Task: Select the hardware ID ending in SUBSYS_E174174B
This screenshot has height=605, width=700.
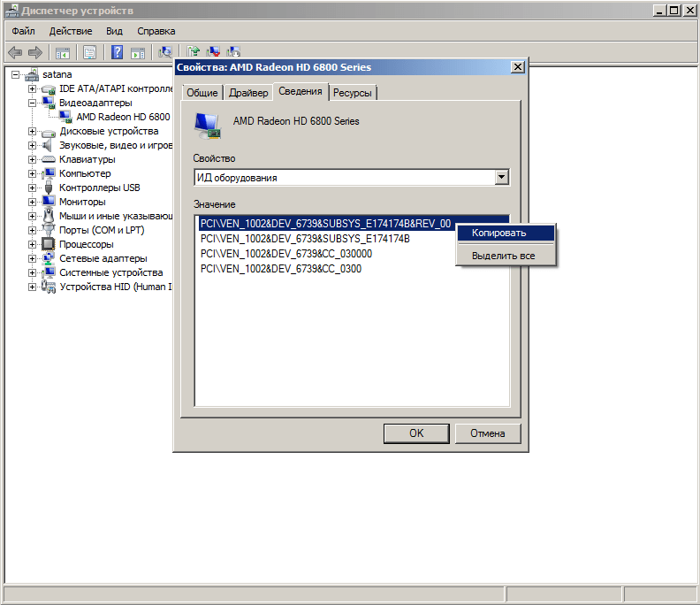Action: click(x=305, y=239)
